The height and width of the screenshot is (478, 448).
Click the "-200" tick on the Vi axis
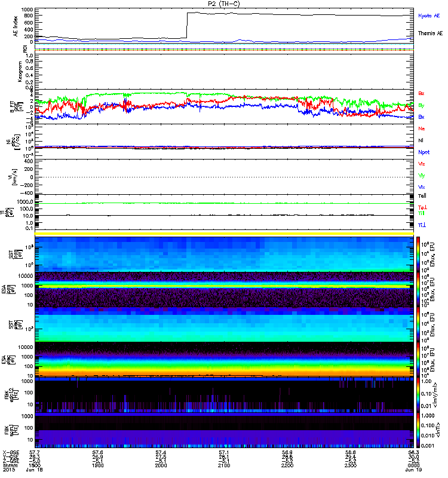pos(26,185)
